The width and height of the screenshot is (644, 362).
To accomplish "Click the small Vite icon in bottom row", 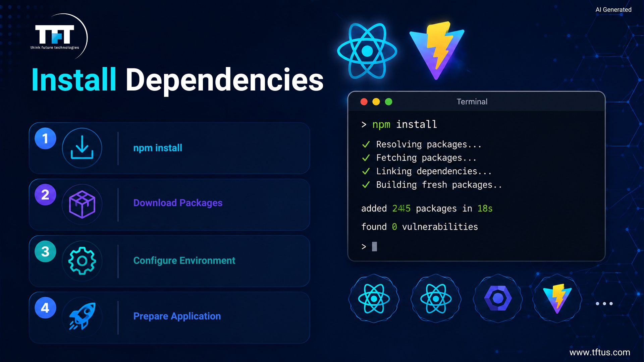I will point(557,299).
